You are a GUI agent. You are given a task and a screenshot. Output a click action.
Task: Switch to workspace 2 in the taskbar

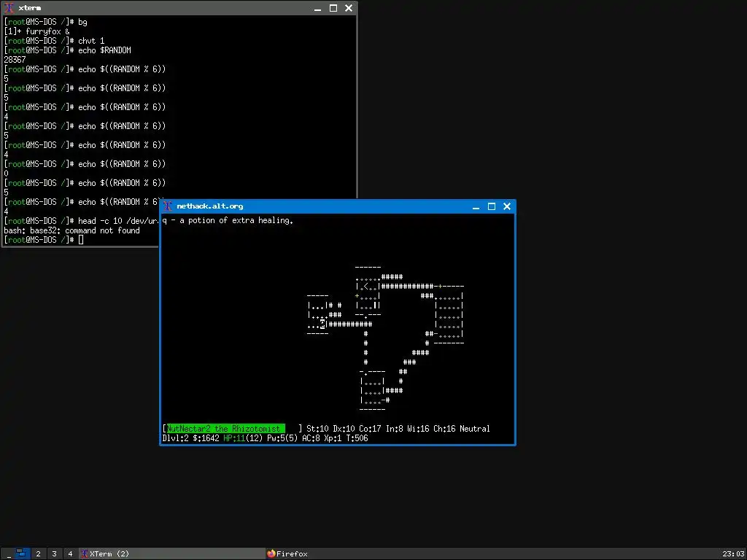click(x=39, y=554)
